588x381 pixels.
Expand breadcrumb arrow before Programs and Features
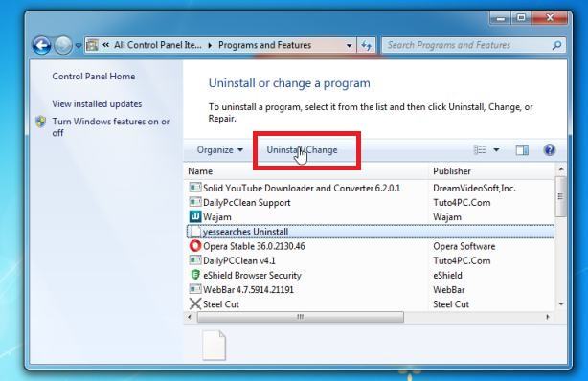click(210, 45)
